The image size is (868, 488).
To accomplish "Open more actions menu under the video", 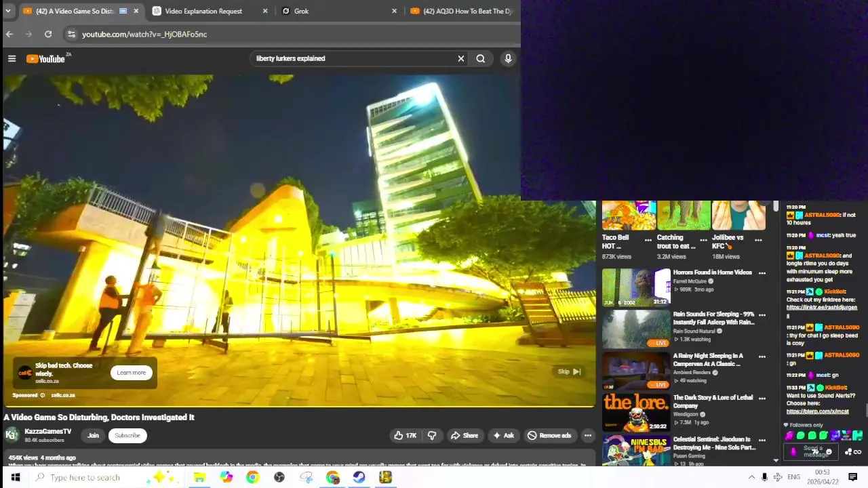I will (x=588, y=435).
